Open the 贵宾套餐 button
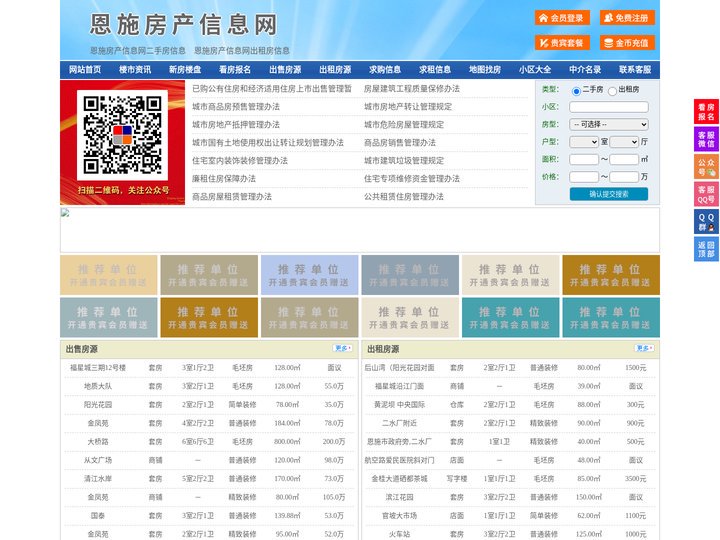 pos(562,43)
